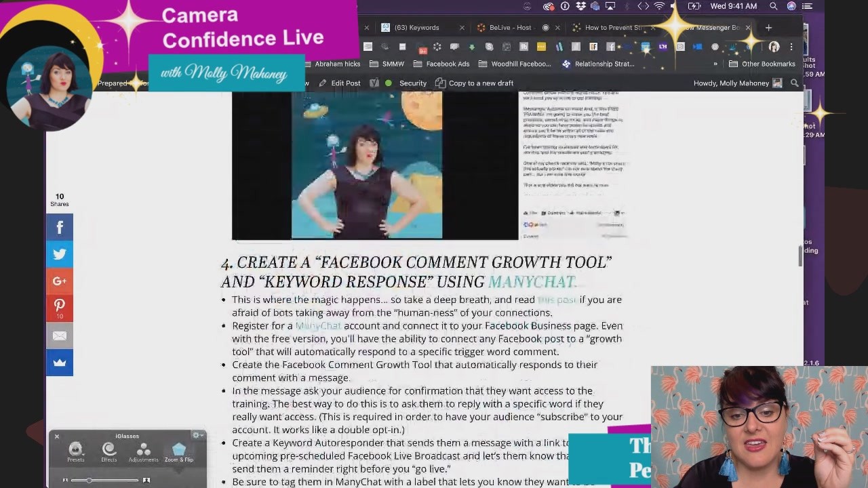Close the iGlasses panel

point(57,436)
